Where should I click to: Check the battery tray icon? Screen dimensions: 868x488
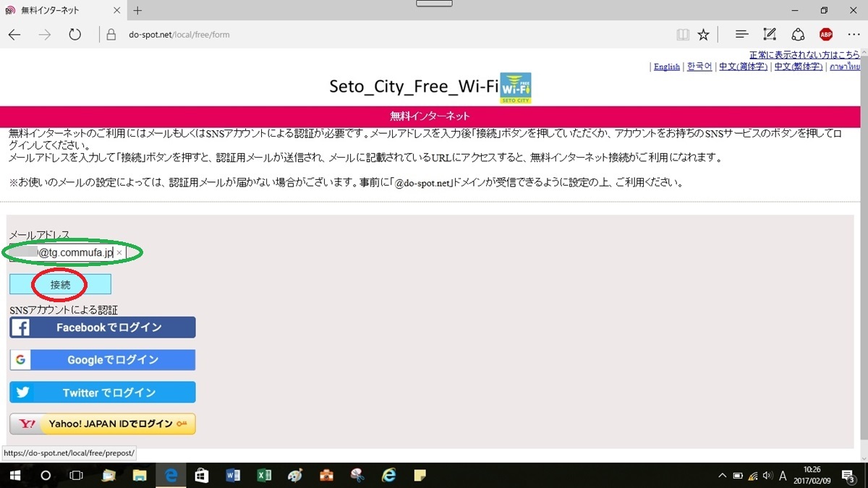pos(738,476)
